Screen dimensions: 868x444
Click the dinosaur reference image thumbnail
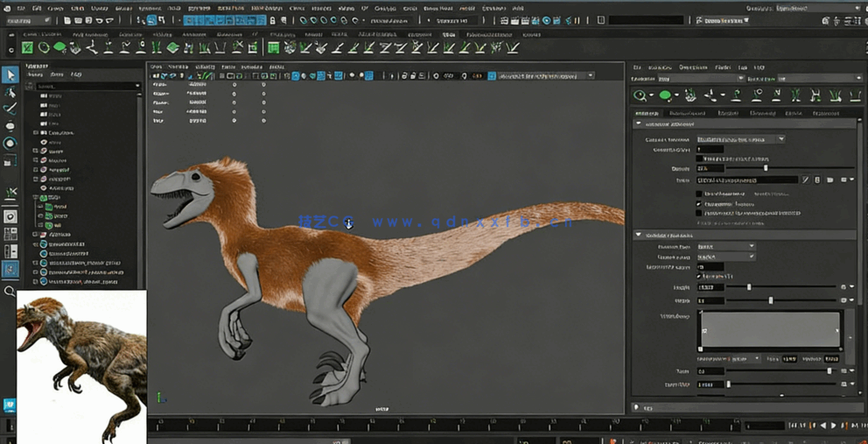81,366
